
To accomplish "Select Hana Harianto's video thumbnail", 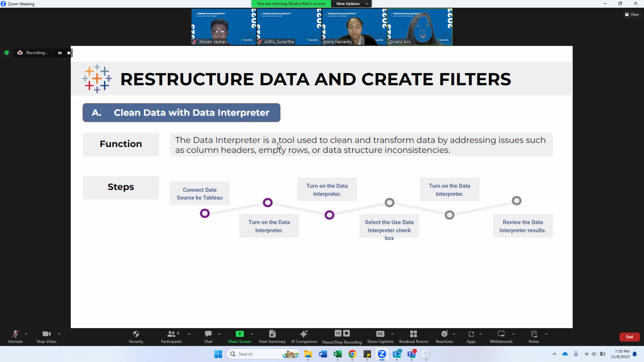I will (354, 27).
